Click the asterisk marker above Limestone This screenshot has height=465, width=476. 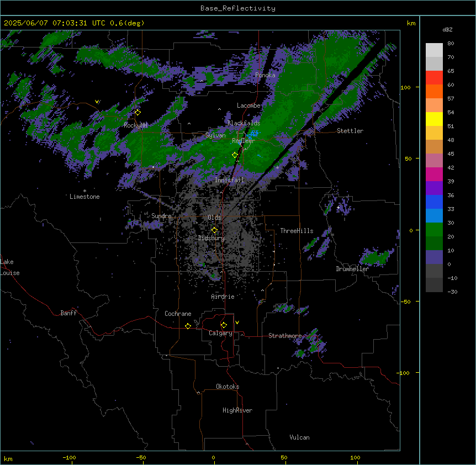pyautogui.click(x=84, y=191)
